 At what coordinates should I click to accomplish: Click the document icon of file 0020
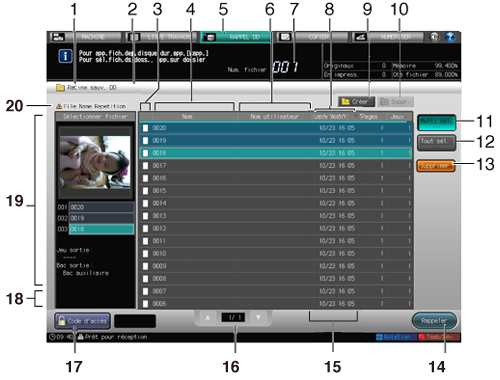[145, 128]
